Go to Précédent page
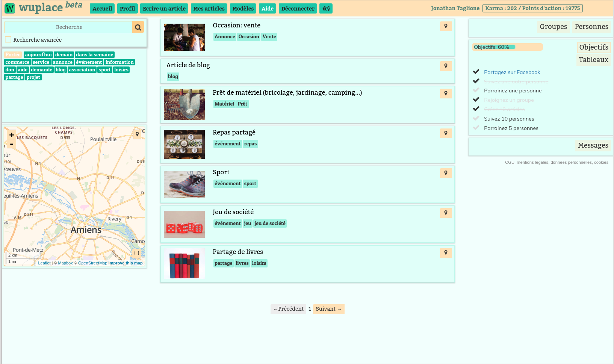 [289, 309]
